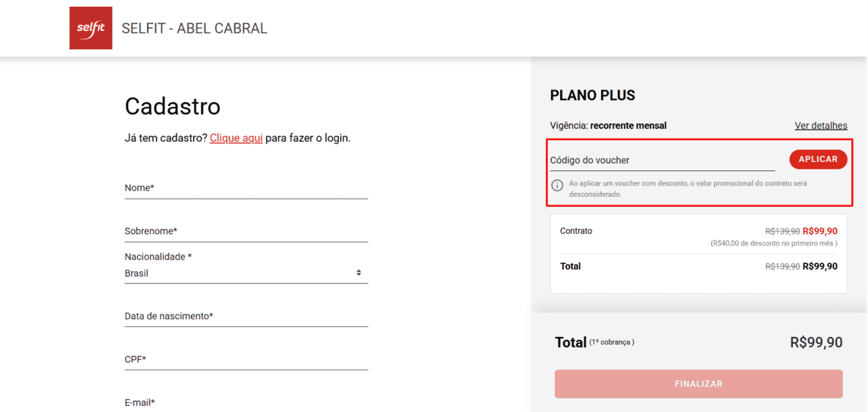Click the 'SELFIT - ABEL CABRAL' header title
Screen dimensions: 868x412
click(x=194, y=28)
